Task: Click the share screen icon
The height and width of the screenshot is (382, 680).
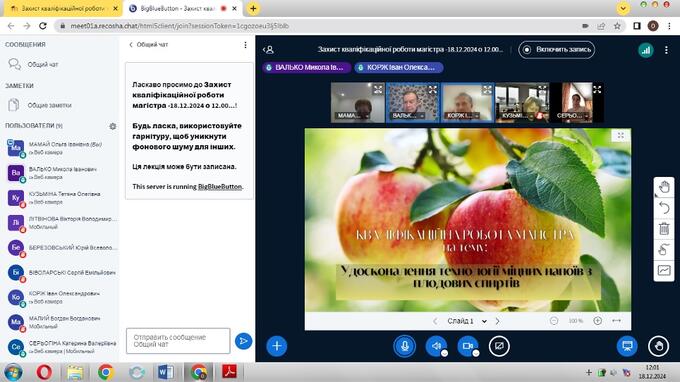Action: (x=499, y=346)
